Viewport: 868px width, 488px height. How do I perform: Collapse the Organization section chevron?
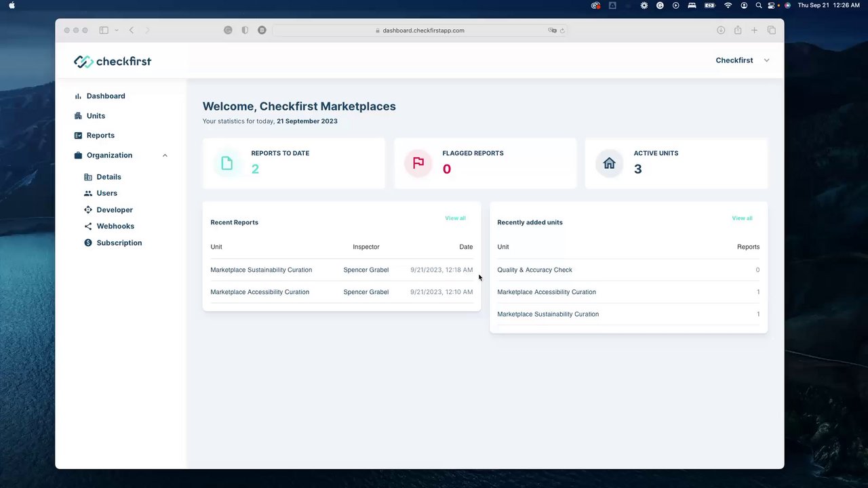(x=165, y=155)
